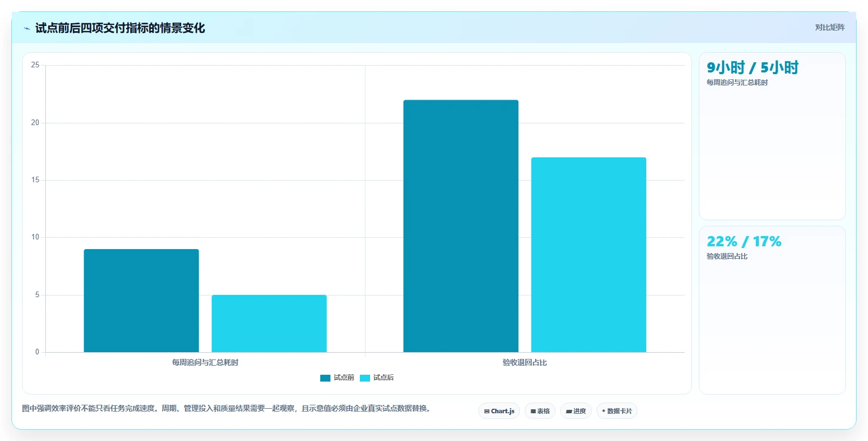Click the 22% / 17% card value
The width and height of the screenshot is (868, 441).
tap(744, 242)
